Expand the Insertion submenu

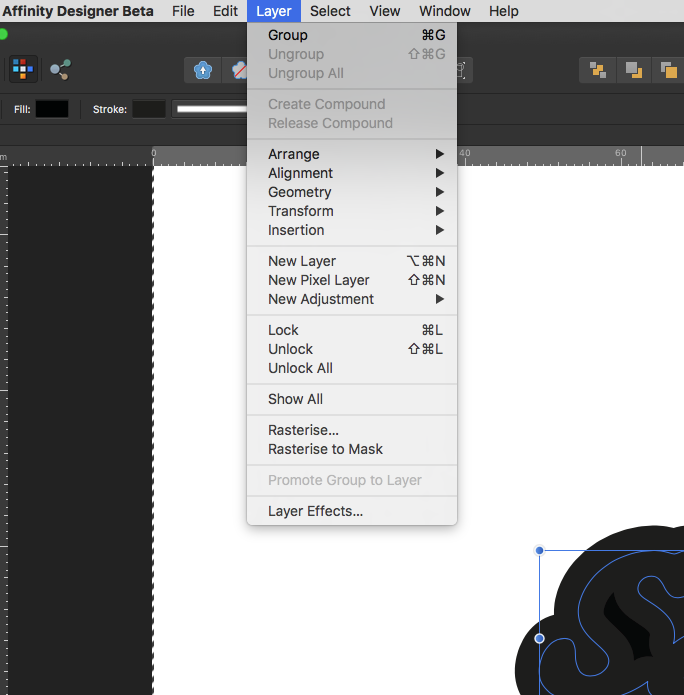click(352, 230)
